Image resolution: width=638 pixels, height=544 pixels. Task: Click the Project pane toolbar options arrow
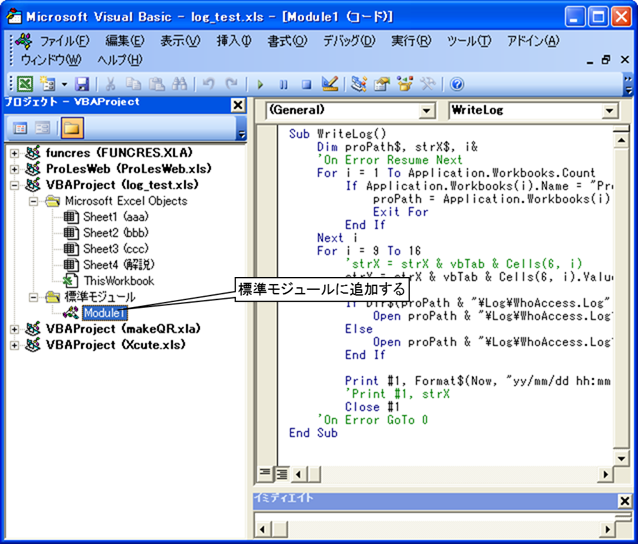point(242,134)
